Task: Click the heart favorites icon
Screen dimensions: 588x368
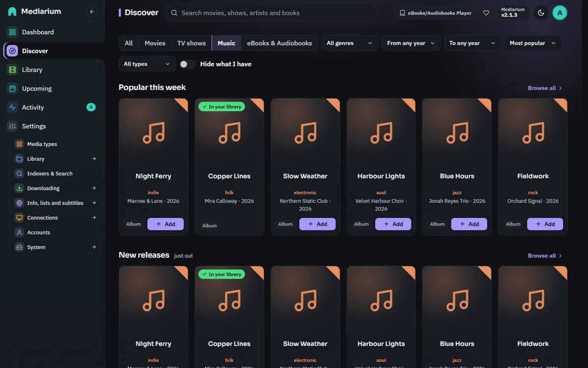Action: pos(486,13)
